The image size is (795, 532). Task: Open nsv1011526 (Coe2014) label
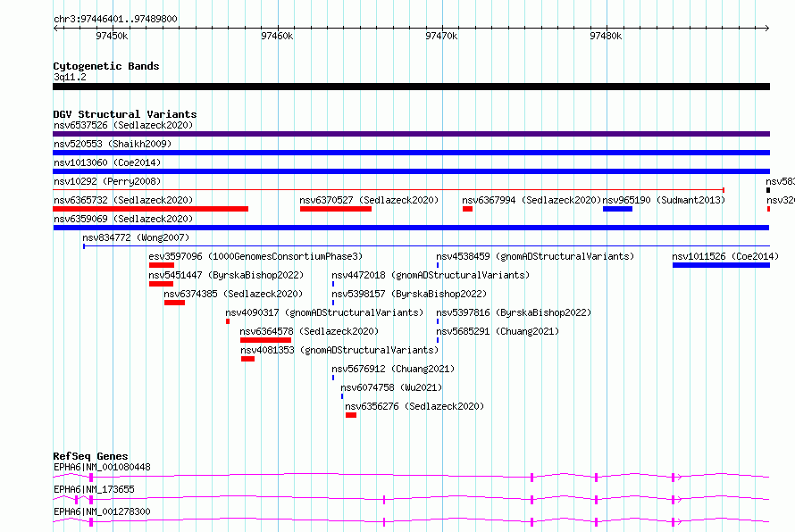(x=725, y=256)
